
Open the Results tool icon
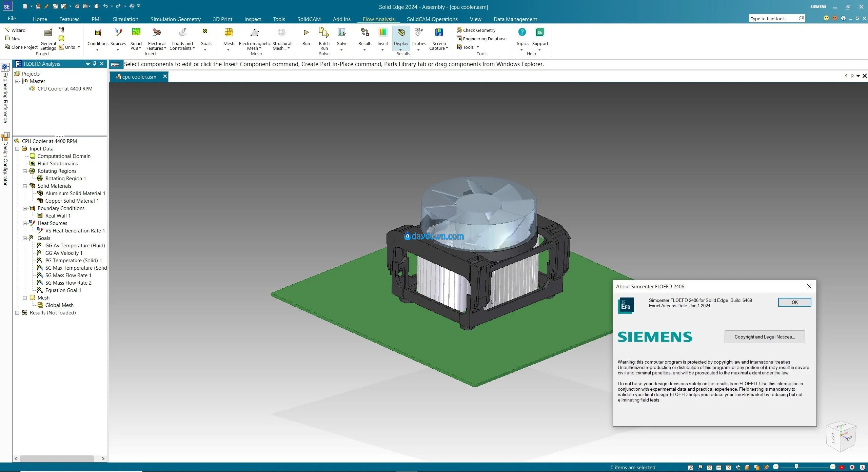point(365,33)
